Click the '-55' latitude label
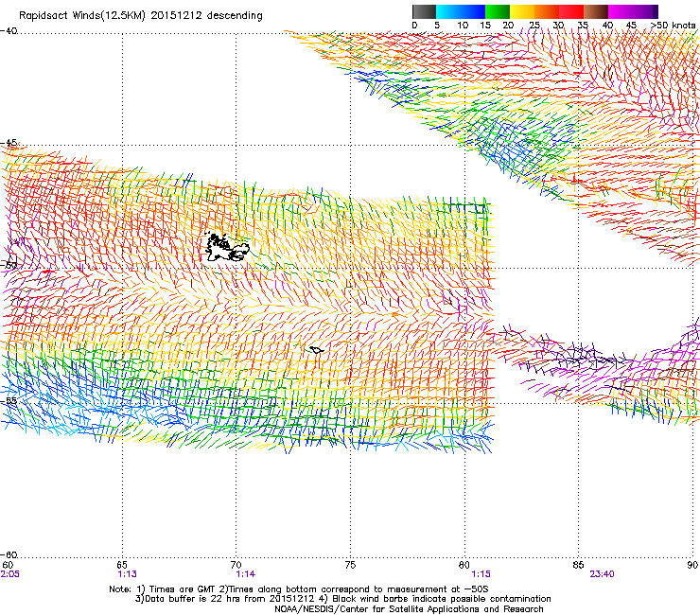 (x=9, y=400)
